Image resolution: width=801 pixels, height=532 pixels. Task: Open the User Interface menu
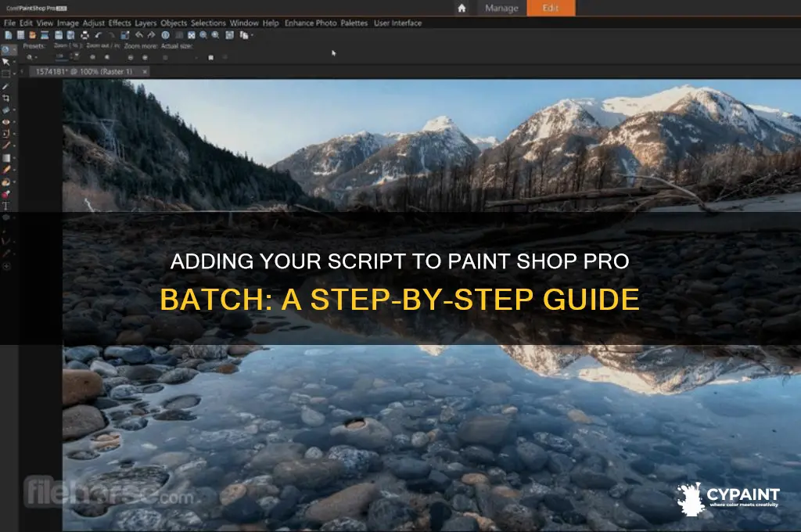click(x=397, y=23)
